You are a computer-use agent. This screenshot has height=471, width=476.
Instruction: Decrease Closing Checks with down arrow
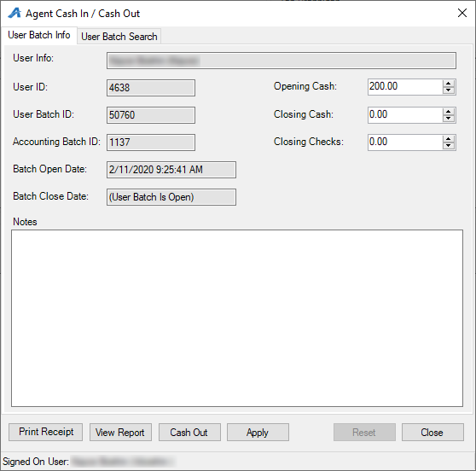coord(449,145)
